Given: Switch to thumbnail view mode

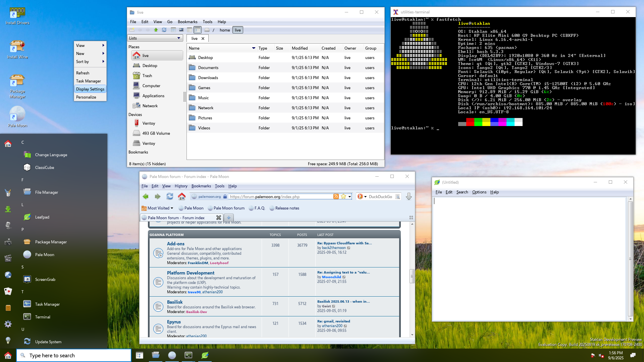Looking at the screenshot, I should point(181,30).
